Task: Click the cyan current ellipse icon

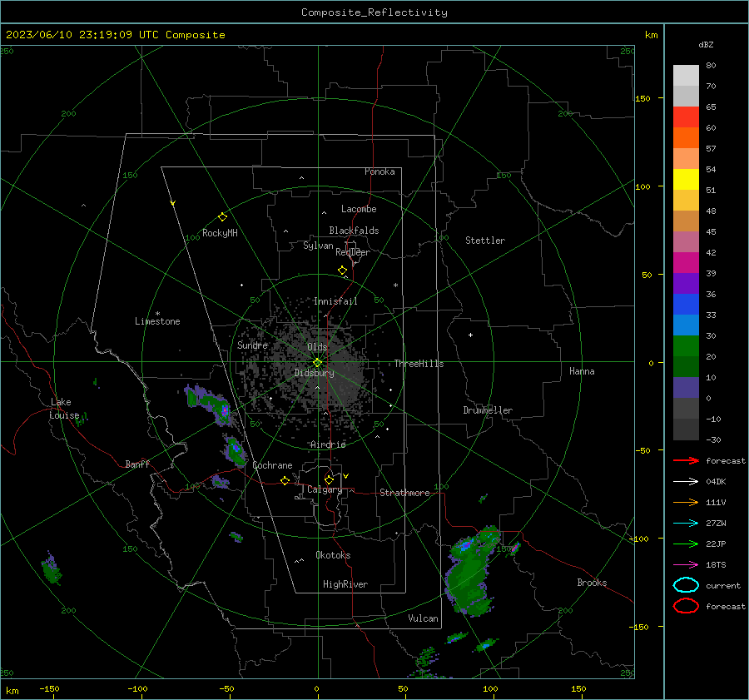Action: 686,585
